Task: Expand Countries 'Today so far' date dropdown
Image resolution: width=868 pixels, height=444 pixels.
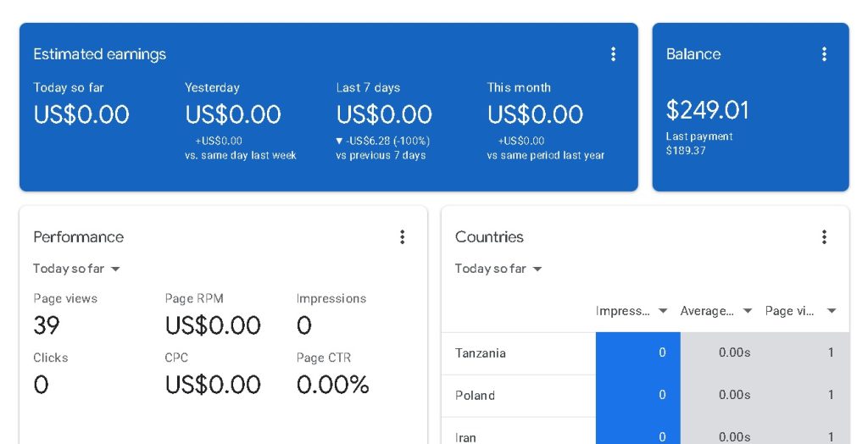Action: tap(498, 269)
